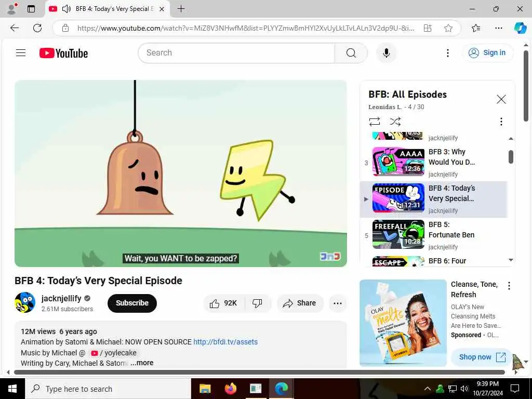Start voice search with the microphone

click(386, 53)
